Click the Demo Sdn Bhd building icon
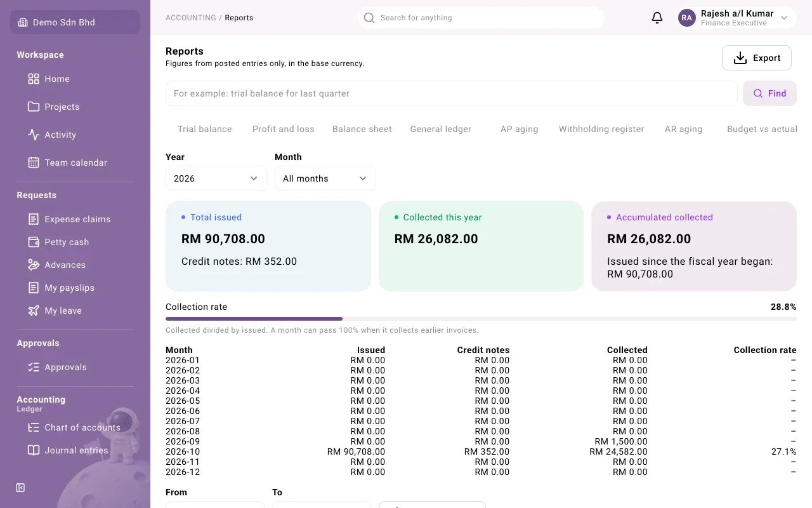 (x=23, y=22)
